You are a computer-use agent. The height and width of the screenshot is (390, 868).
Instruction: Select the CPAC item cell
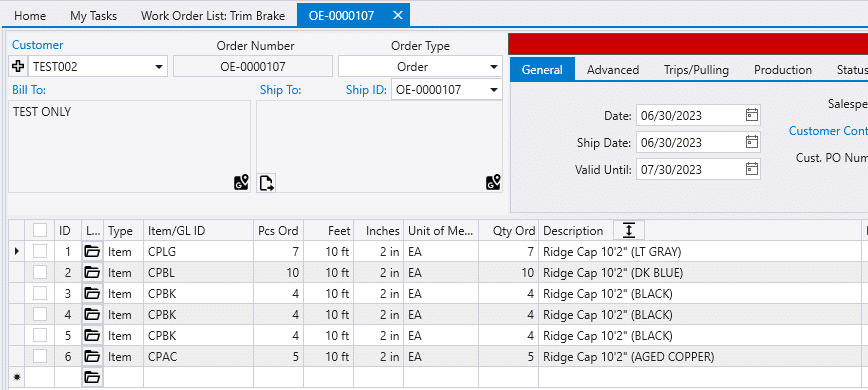coord(199,357)
